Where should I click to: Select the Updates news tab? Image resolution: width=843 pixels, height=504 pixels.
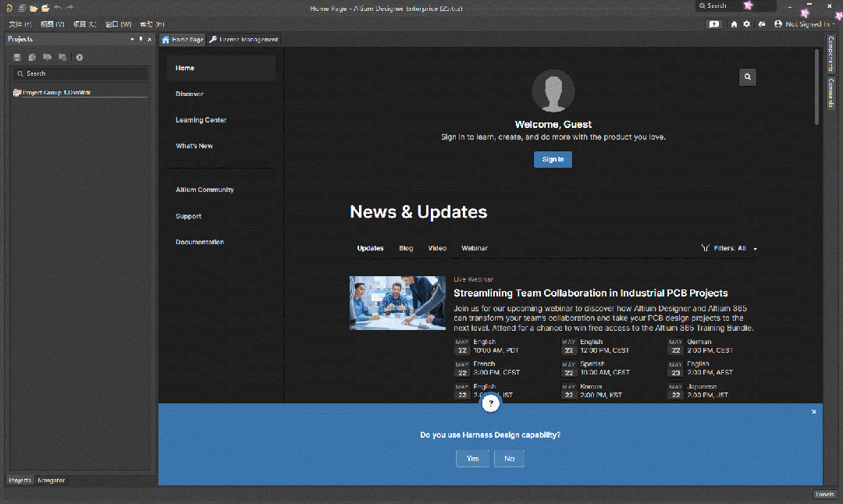(371, 248)
